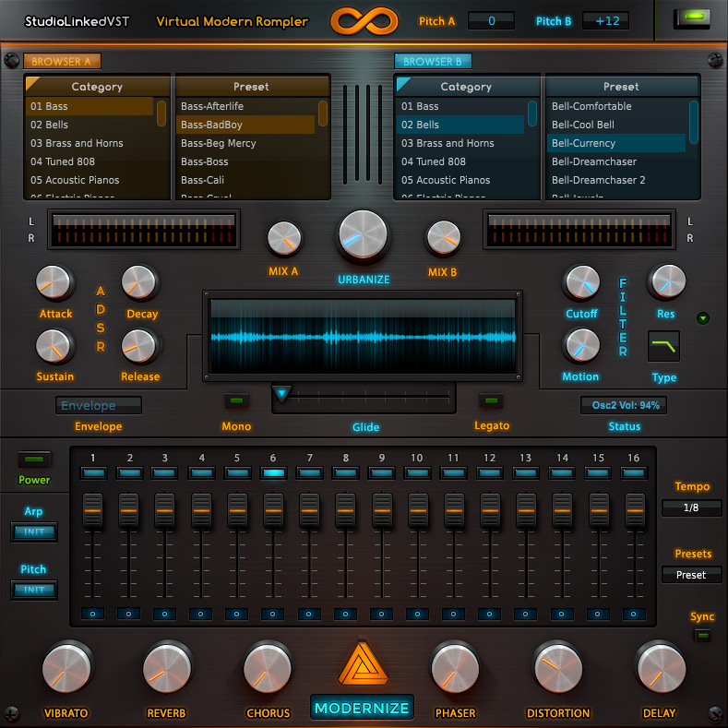Open the Pitch A value box
728x728 pixels.
(x=491, y=21)
